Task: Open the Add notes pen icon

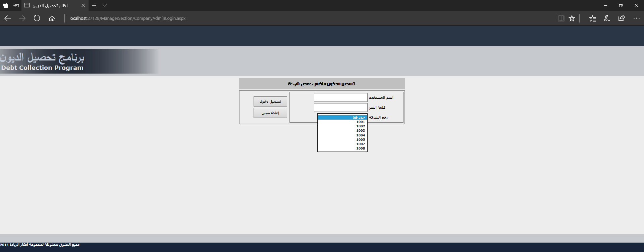Action: 607,18
